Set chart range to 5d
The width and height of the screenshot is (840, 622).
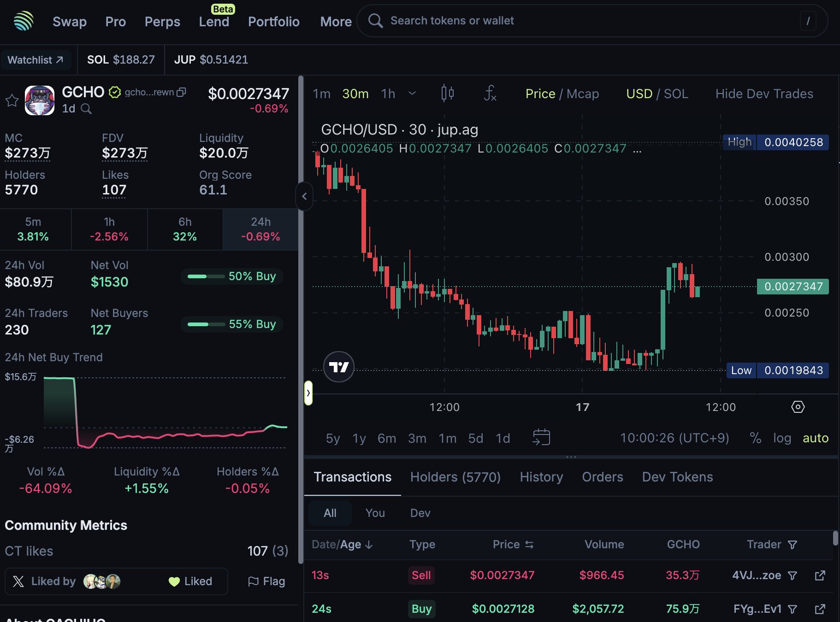click(x=476, y=438)
